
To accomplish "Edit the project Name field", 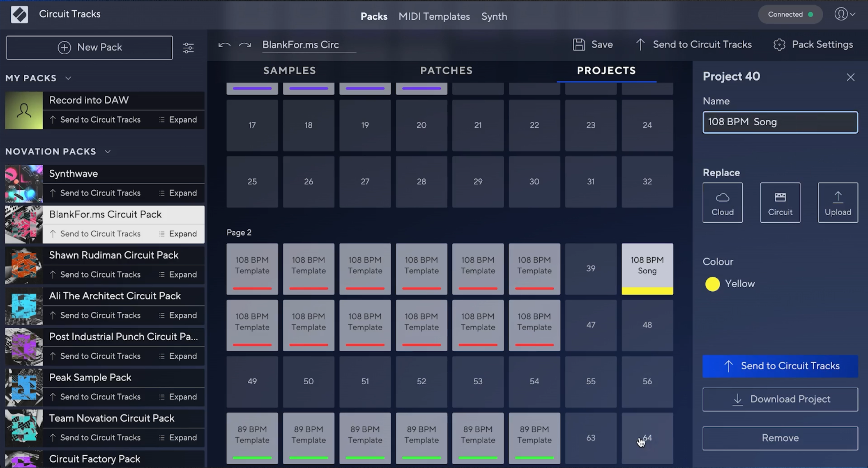I will pyautogui.click(x=780, y=122).
